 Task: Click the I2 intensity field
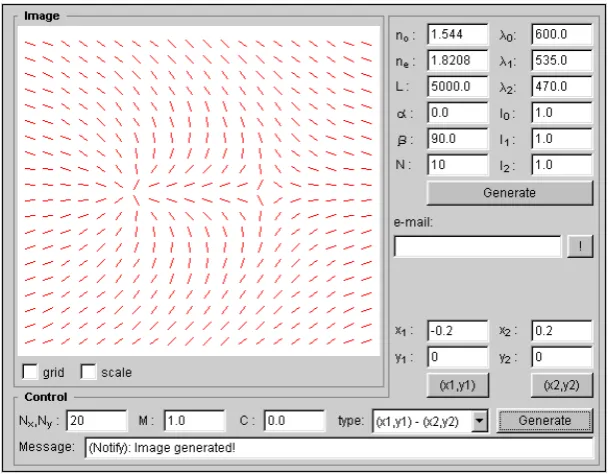pos(562,165)
